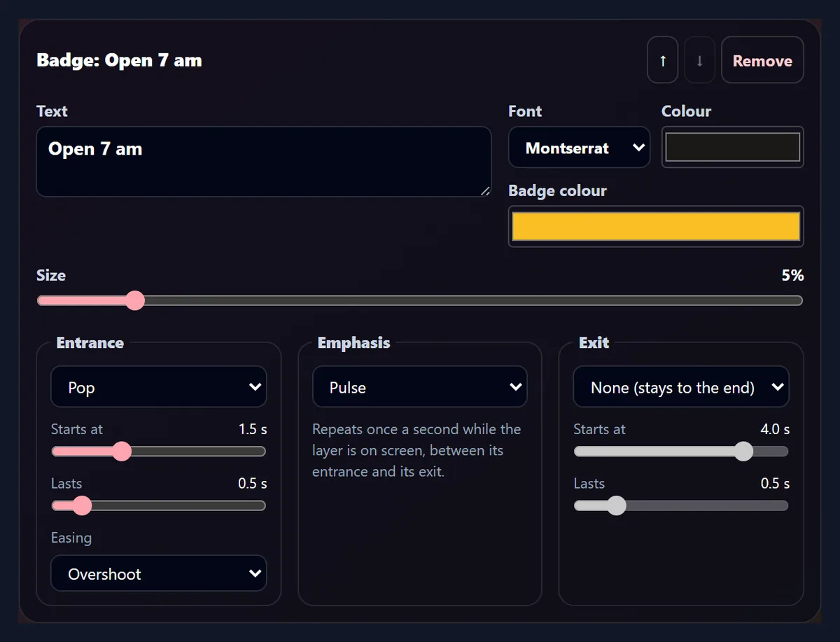Move the badge layer up with the arrow button
The height and width of the screenshot is (642, 840).
coord(663,60)
